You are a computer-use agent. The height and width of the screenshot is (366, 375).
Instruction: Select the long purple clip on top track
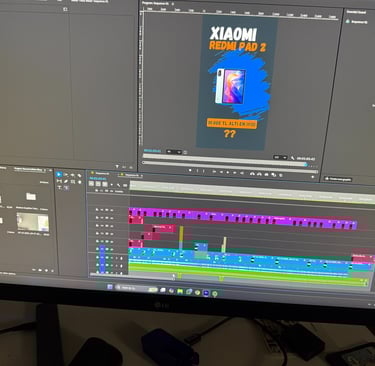(243, 218)
